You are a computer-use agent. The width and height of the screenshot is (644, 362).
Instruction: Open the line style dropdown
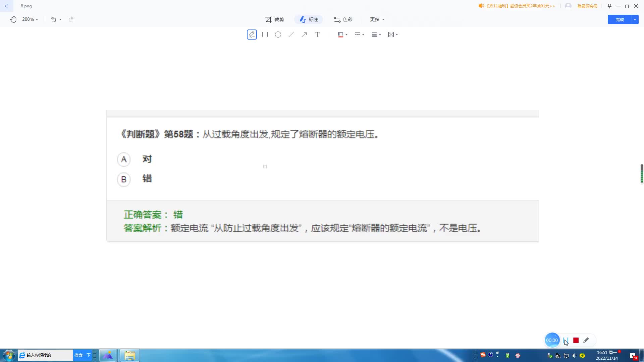[x=360, y=35]
